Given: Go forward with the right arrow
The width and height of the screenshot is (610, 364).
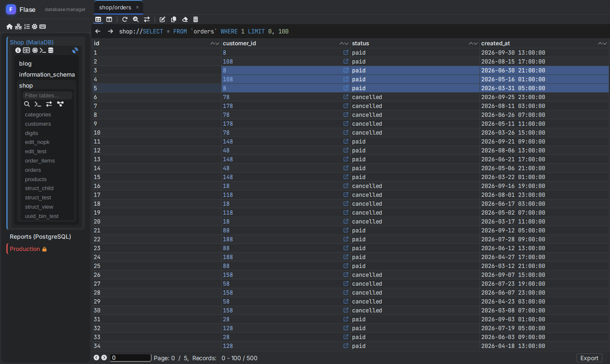Looking at the screenshot, I should pos(111,31).
